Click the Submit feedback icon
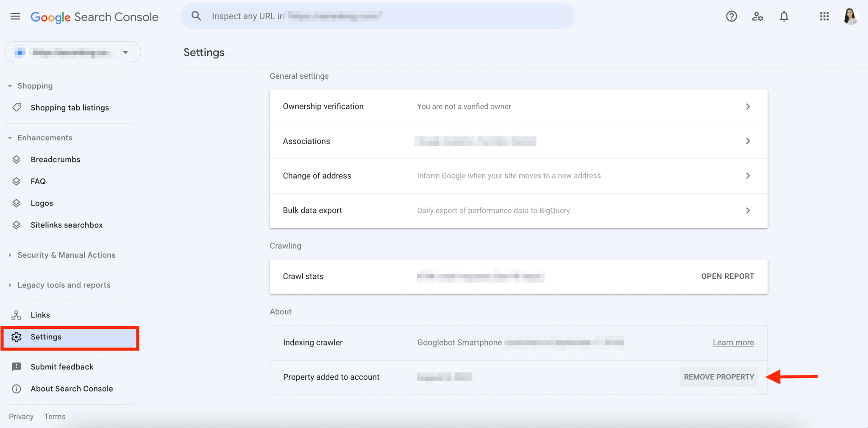 tap(16, 367)
